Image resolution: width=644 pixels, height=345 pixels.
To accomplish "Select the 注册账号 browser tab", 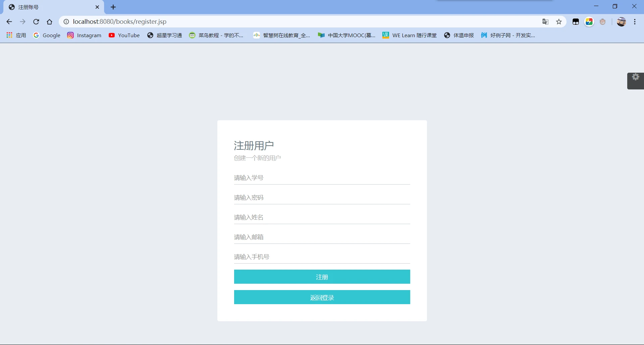I will (x=54, y=7).
